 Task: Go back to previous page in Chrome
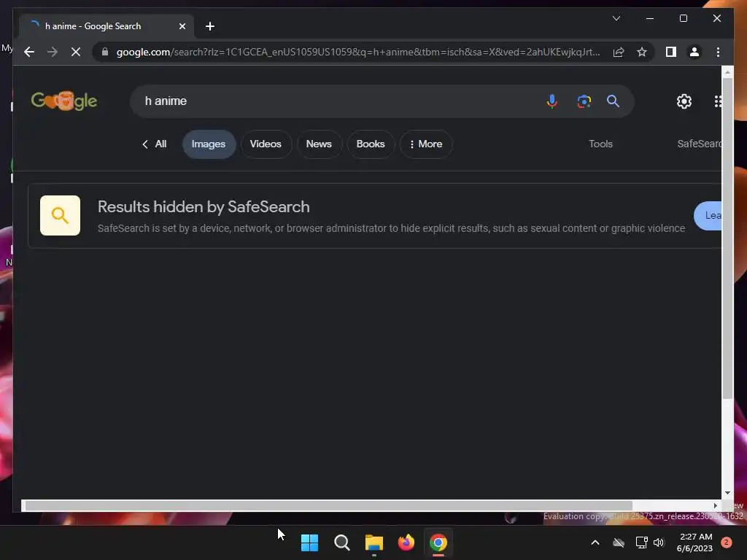coord(29,52)
